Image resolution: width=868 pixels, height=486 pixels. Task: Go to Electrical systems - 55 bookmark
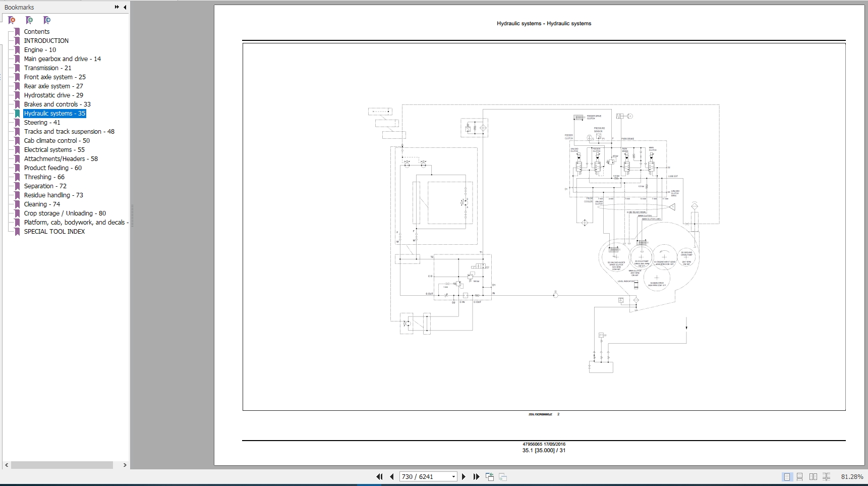(x=54, y=149)
